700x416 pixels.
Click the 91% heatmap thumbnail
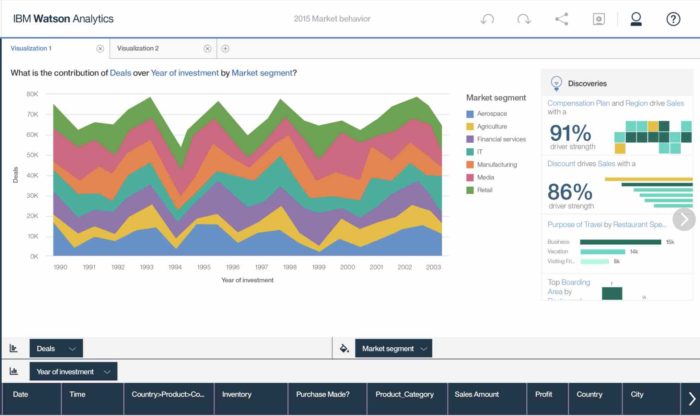point(653,137)
